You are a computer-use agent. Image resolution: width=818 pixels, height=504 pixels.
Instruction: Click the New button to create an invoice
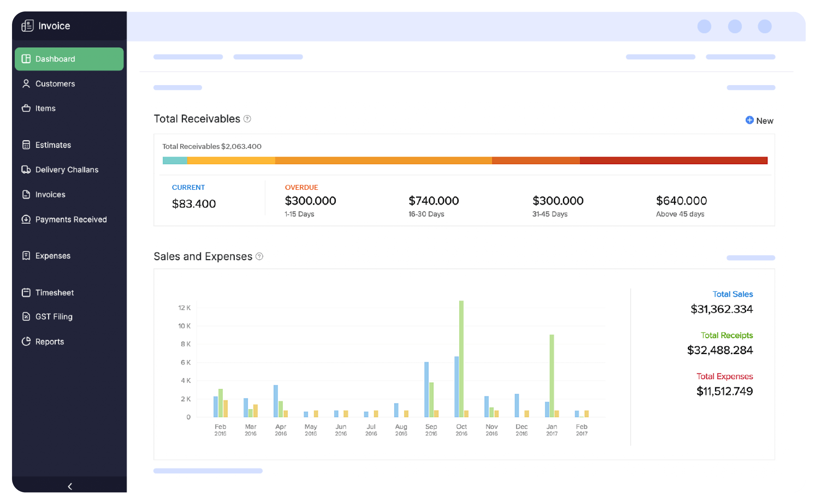(760, 120)
